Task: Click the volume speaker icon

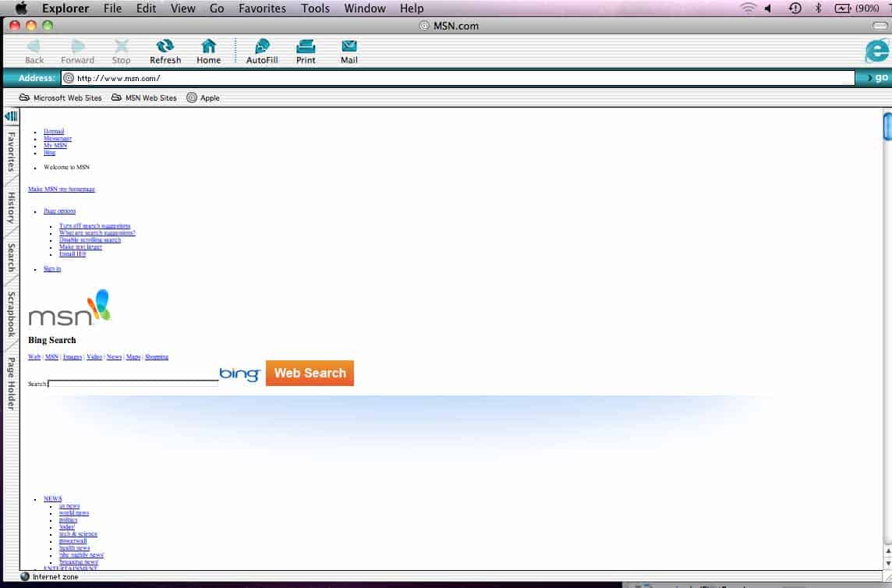Action: coord(768,8)
